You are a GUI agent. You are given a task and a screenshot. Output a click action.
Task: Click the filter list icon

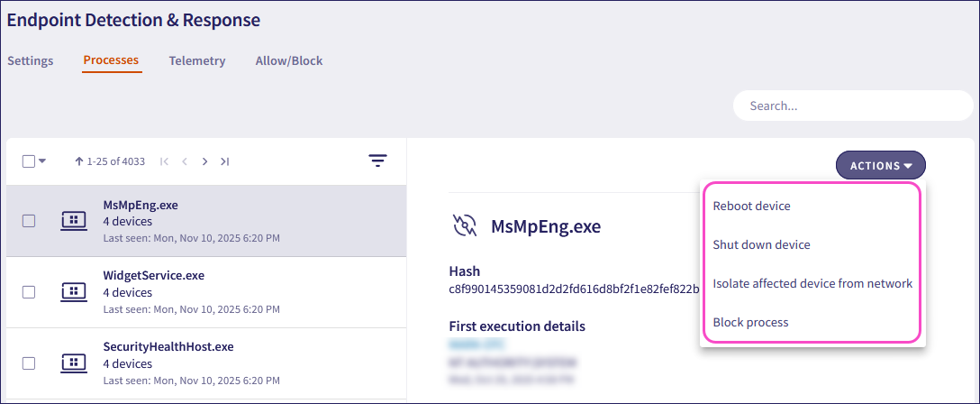(377, 161)
